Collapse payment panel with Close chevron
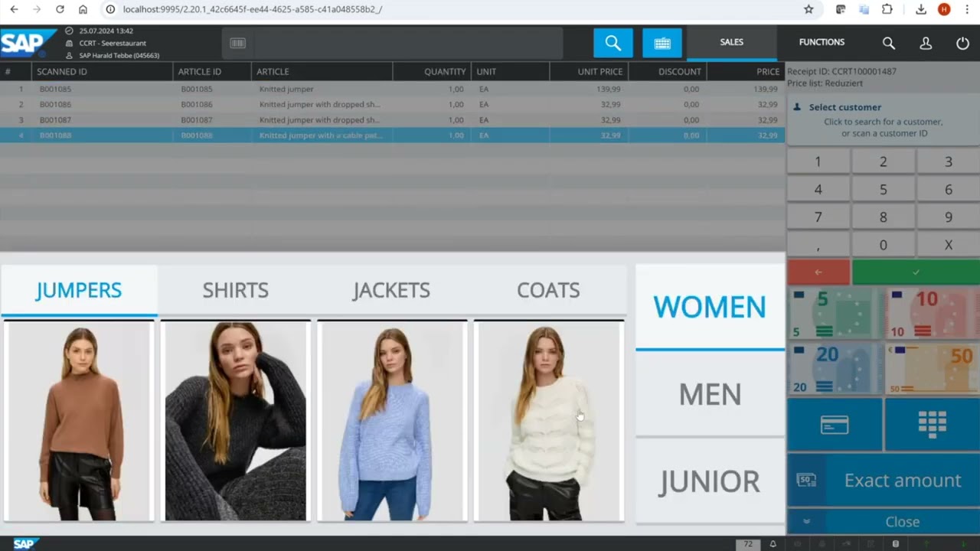 (x=806, y=521)
